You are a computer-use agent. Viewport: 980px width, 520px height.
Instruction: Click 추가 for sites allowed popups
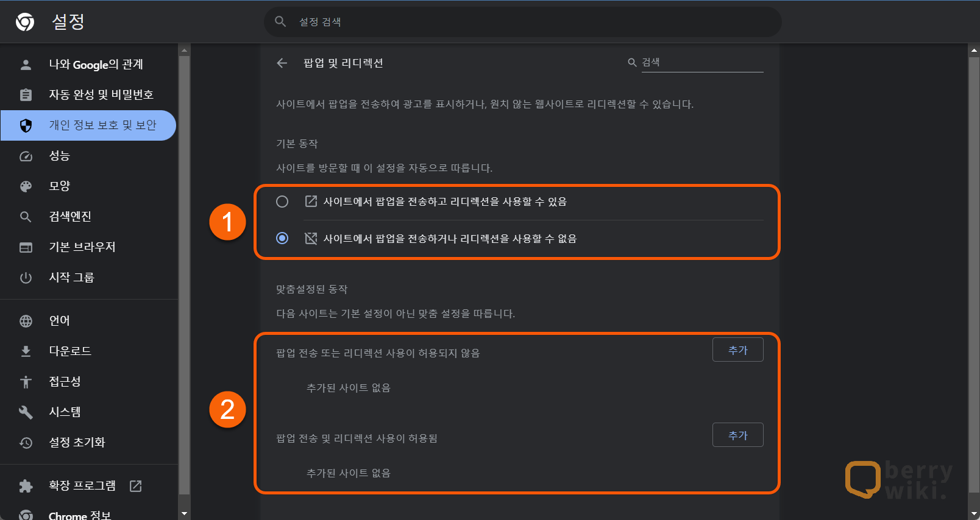click(x=737, y=435)
